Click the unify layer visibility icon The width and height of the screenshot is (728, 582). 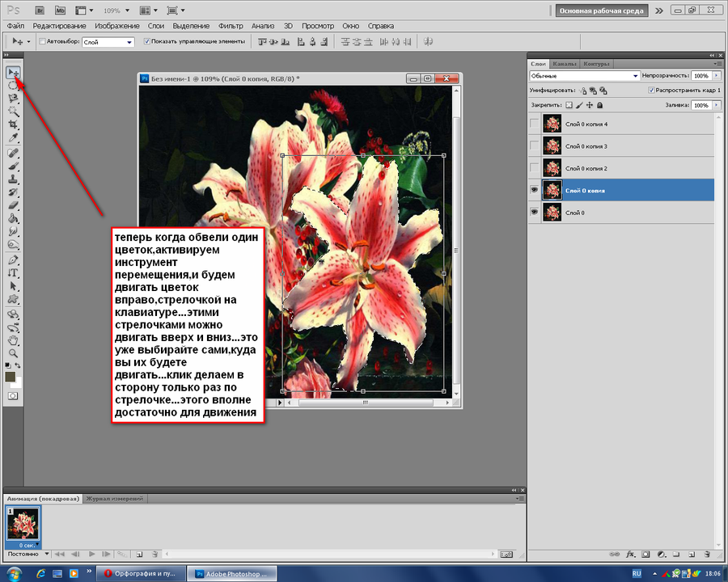[593, 91]
